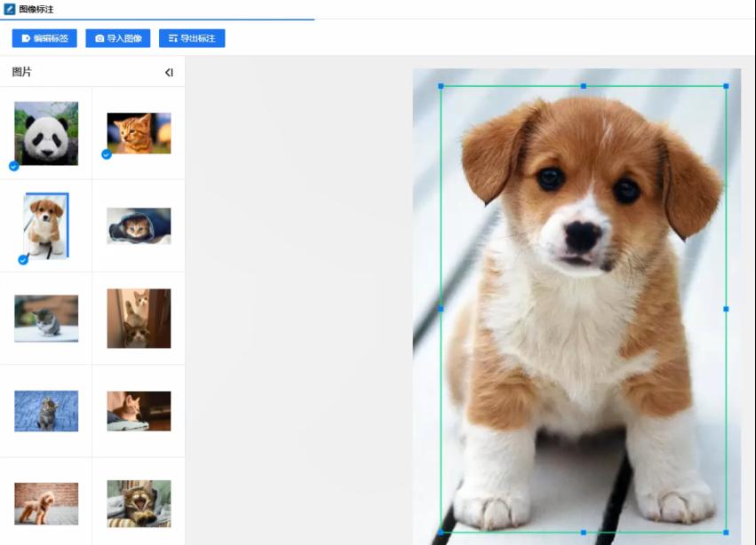
Task: Click the 编辑标签 button
Action: click(x=44, y=38)
